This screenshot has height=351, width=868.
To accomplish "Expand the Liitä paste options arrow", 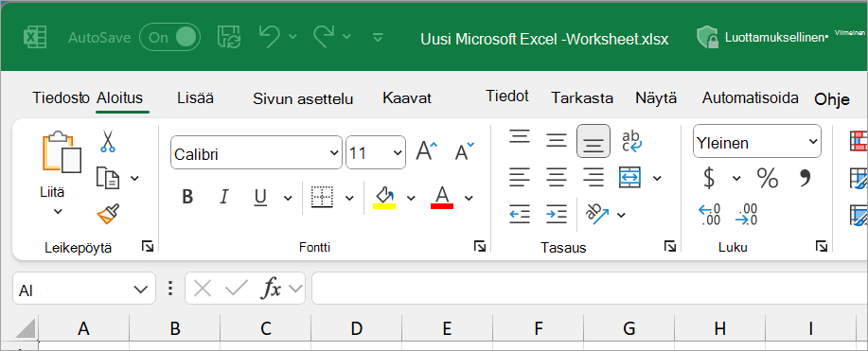I will (58, 211).
